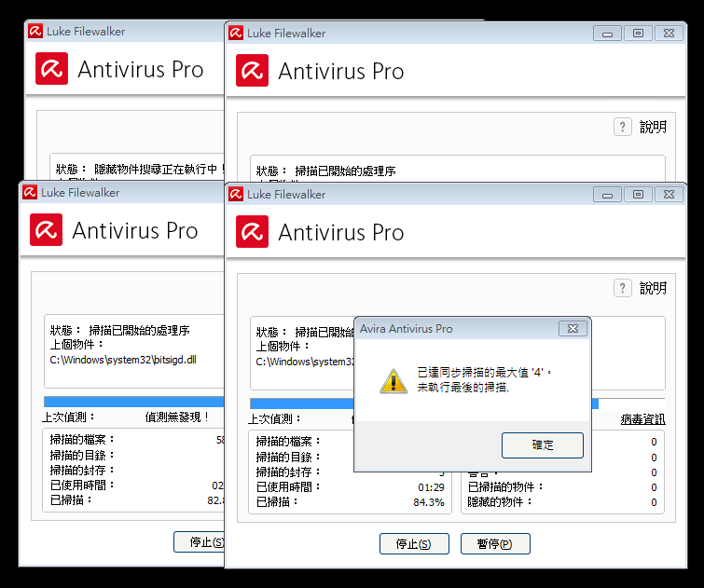Click the large Avira logo in bottom-right window
The height and width of the screenshot is (588, 704).
[252, 232]
